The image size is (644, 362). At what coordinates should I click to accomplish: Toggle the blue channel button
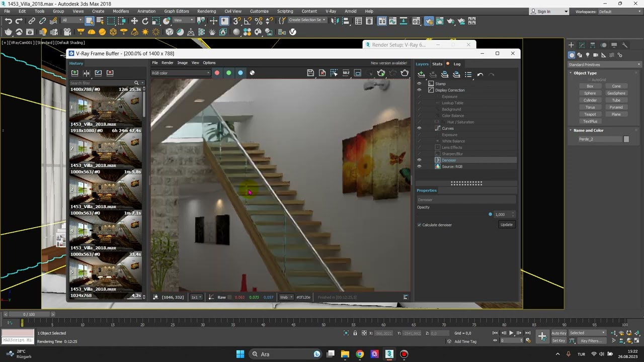[240, 73]
